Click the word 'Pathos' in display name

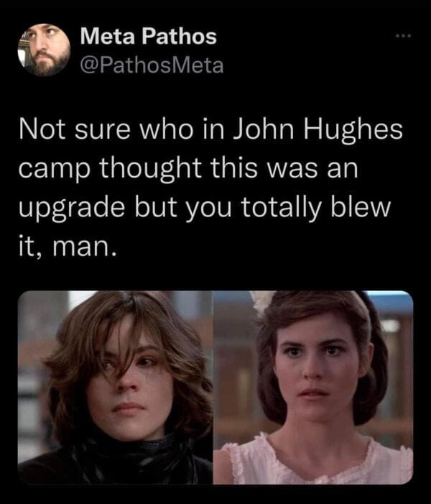point(179,36)
